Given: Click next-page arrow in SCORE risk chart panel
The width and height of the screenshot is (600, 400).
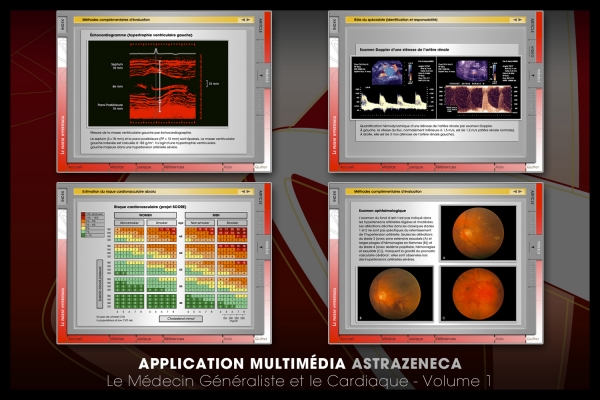Looking at the screenshot, I should 246,189.
